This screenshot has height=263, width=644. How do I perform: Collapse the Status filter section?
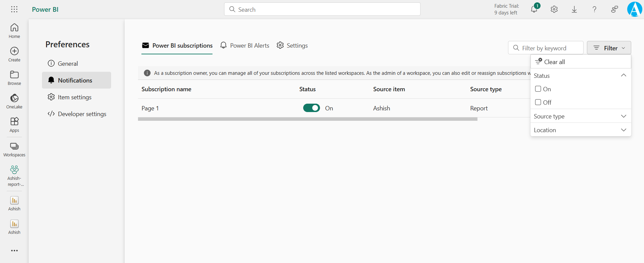coord(623,75)
